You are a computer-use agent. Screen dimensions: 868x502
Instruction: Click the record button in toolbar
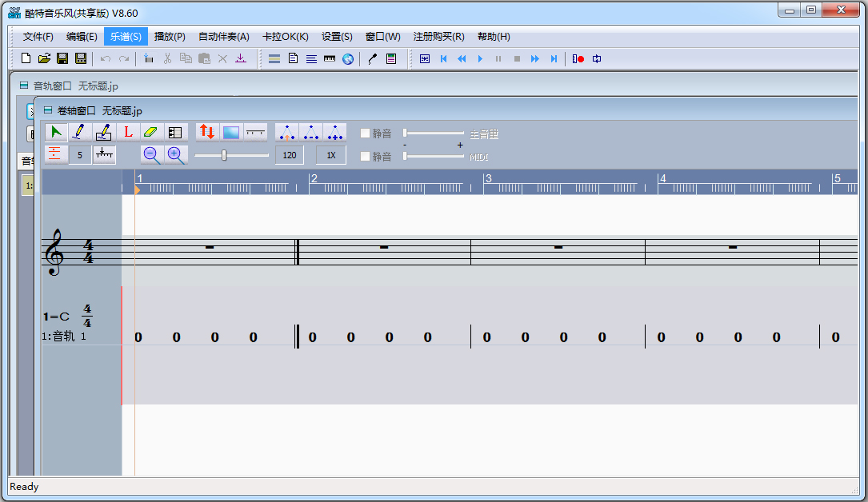(x=578, y=58)
